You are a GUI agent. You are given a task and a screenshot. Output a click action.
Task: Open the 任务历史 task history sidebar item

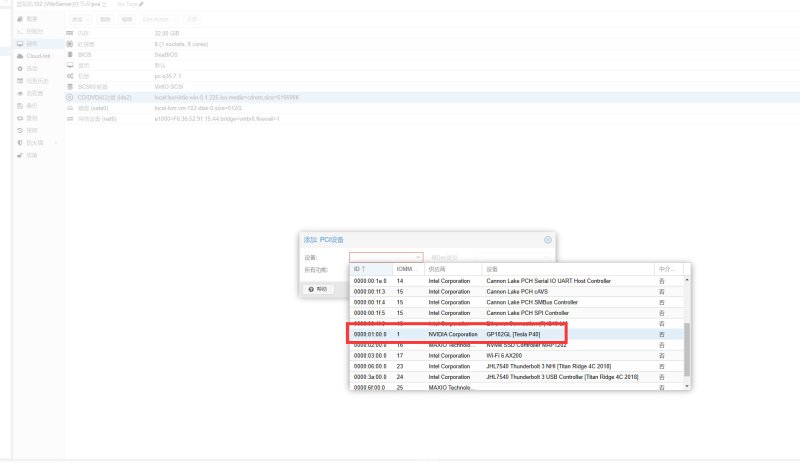[34, 81]
